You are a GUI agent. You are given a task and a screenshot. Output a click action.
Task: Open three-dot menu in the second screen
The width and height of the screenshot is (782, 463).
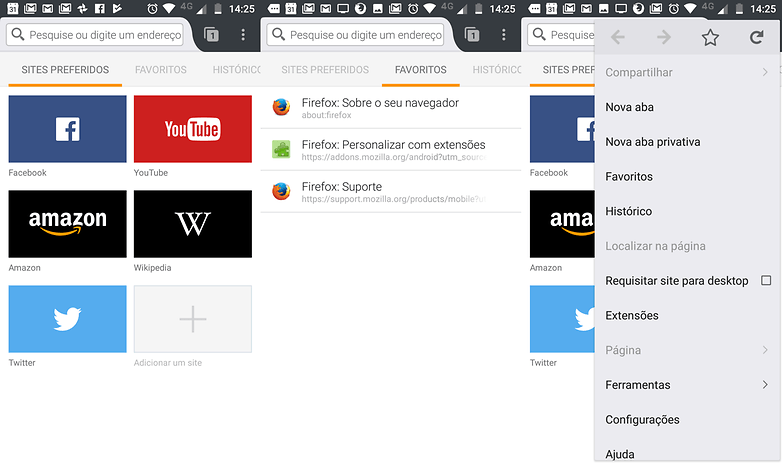(504, 34)
